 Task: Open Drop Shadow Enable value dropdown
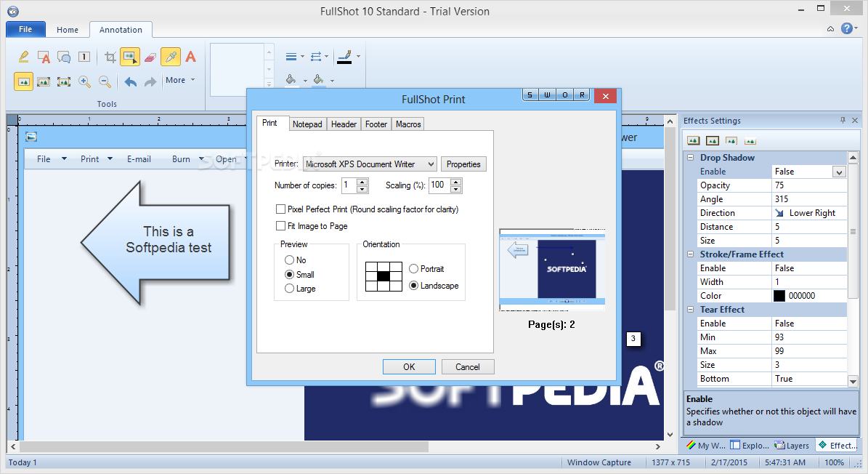(x=839, y=172)
